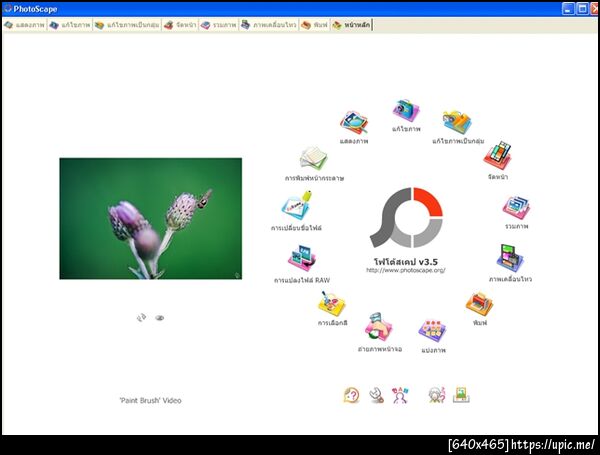Launch ภาพเคลื่อนไหว animated GIF circle icon
Image resolution: width=600 pixels, height=455 pixels.
point(510,258)
